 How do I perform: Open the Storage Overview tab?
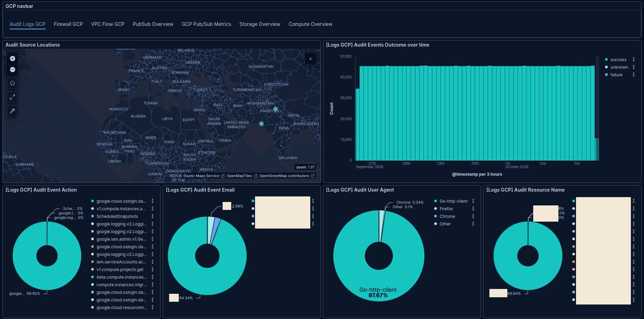(x=260, y=24)
